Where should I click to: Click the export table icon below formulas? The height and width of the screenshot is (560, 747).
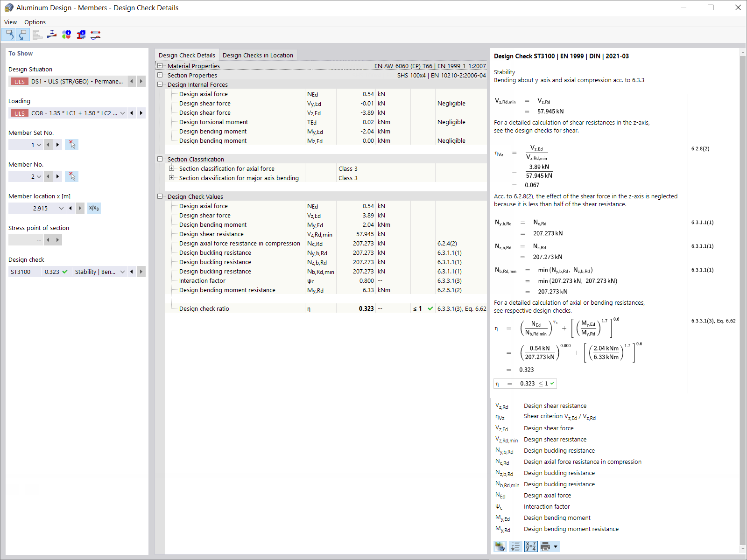point(500,546)
